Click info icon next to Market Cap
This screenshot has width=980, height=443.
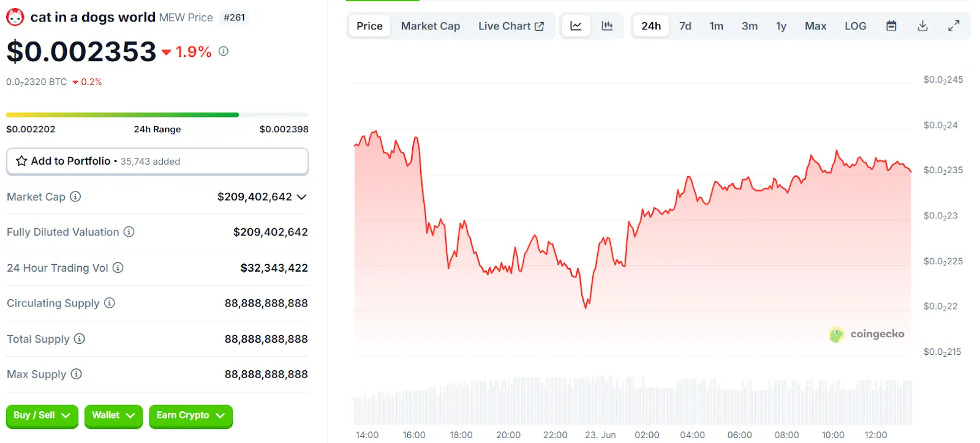click(x=75, y=196)
